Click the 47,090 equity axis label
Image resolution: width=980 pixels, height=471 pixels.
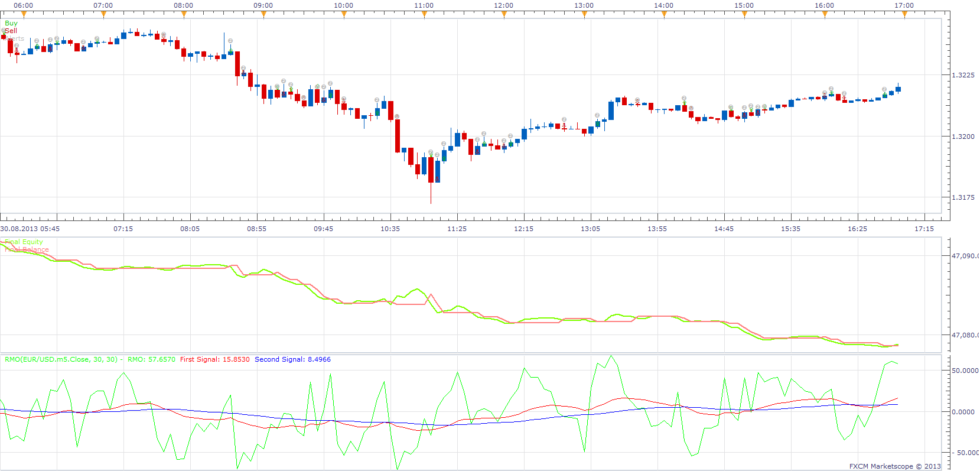(965, 256)
